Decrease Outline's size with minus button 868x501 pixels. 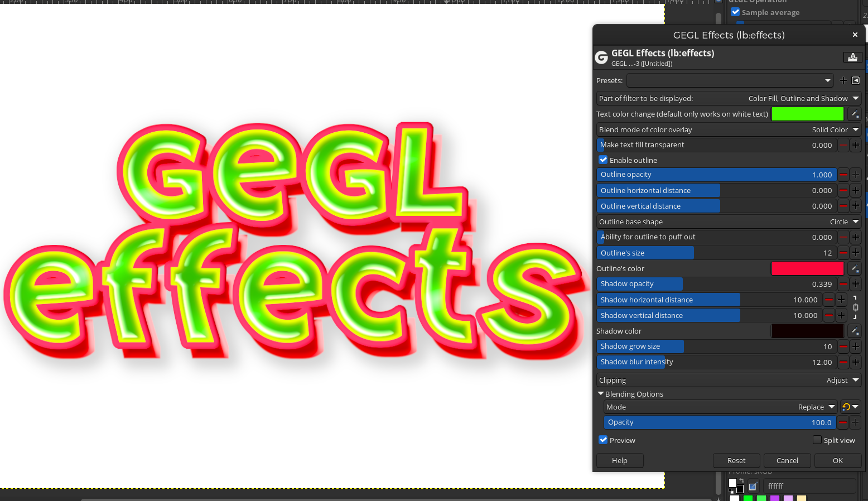(843, 253)
